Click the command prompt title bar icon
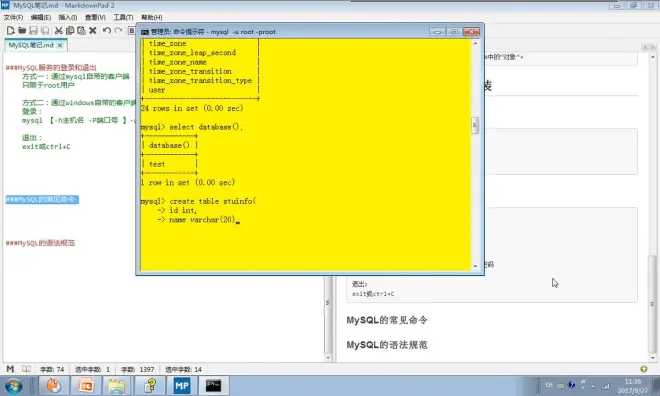 point(144,32)
